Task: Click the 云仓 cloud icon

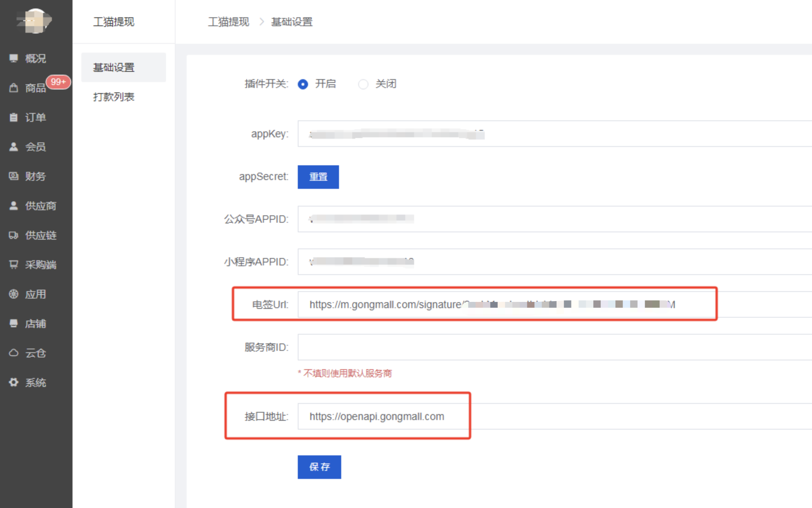Action: tap(14, 353)
